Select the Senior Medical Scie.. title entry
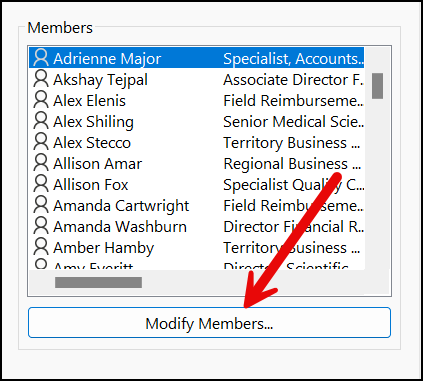 (293, 122)
